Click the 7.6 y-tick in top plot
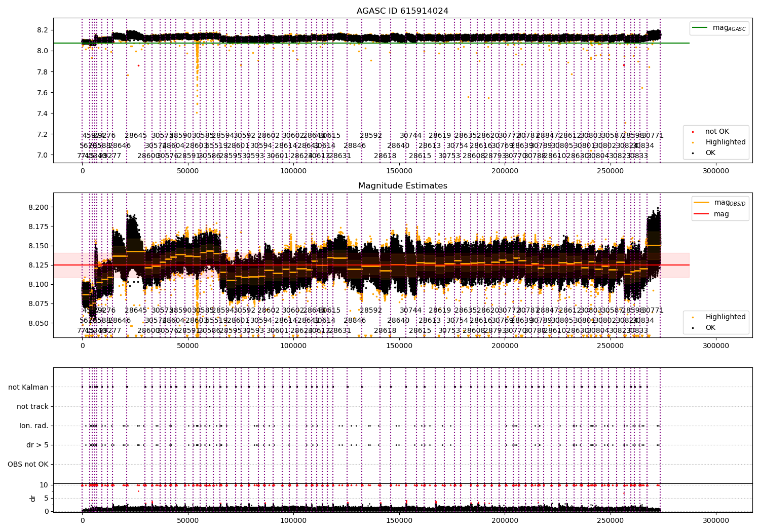The width and height of the screenshot is (760, 532). (43, 93)
